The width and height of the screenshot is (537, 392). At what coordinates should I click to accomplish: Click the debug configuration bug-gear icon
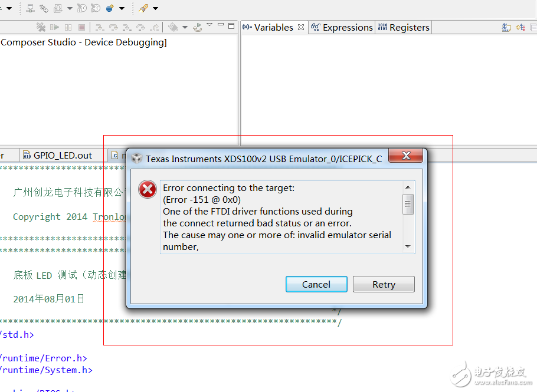[x=44, y=8]
